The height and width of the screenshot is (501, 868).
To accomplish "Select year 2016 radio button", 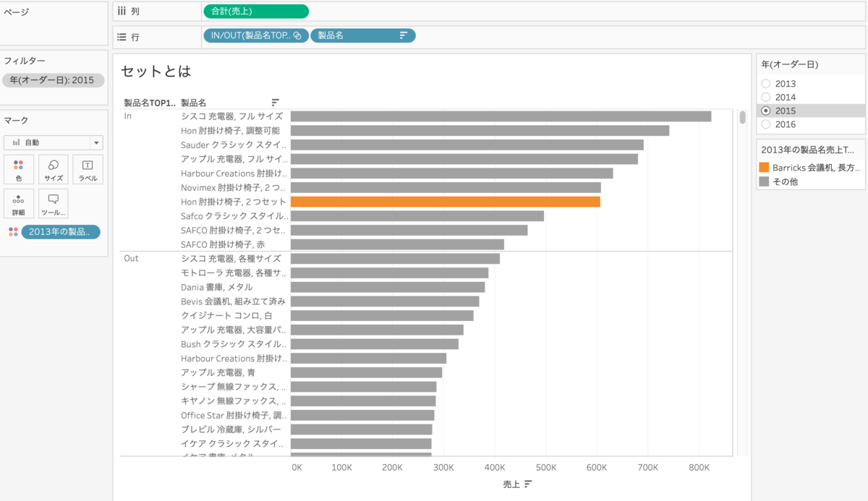I will tap(766, 124).
